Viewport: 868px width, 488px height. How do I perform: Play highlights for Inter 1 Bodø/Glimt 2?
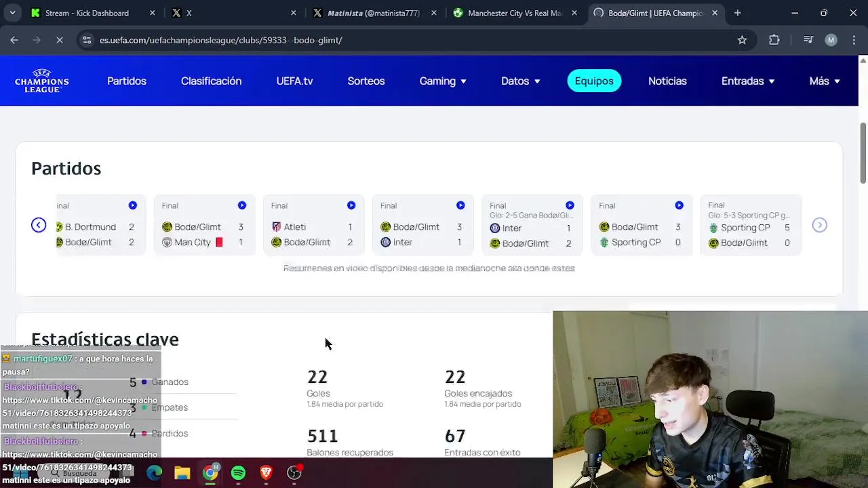570,205
